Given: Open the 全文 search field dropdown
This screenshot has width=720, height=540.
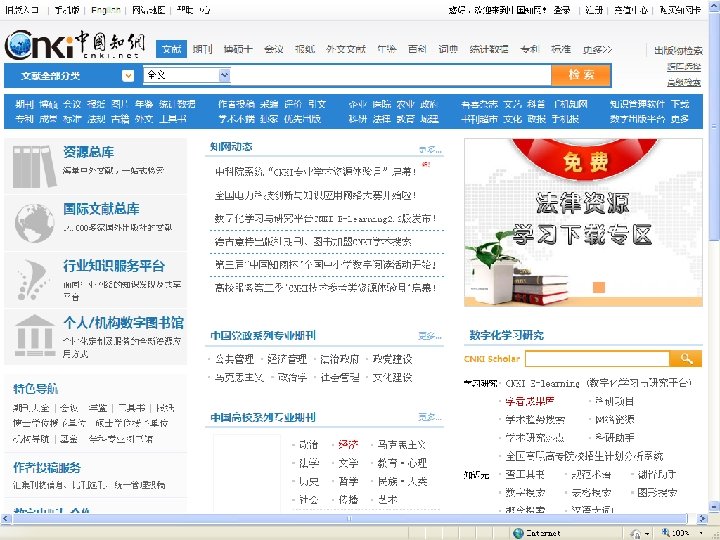Looking at the screenshot, I should click(x=224, y=75).
